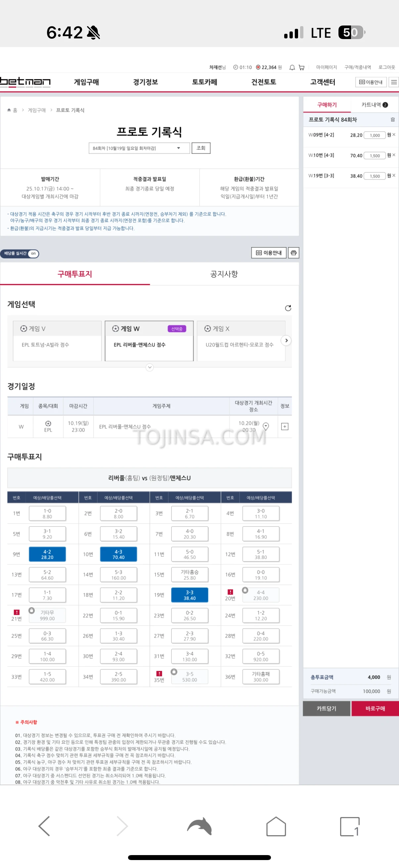Click 로그아웃 link

(386, 68)
